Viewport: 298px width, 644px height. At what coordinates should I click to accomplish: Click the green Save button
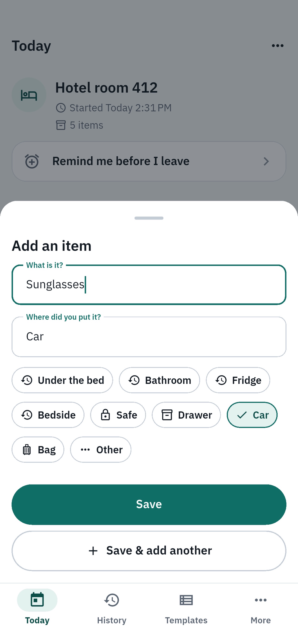coord(149,504)
